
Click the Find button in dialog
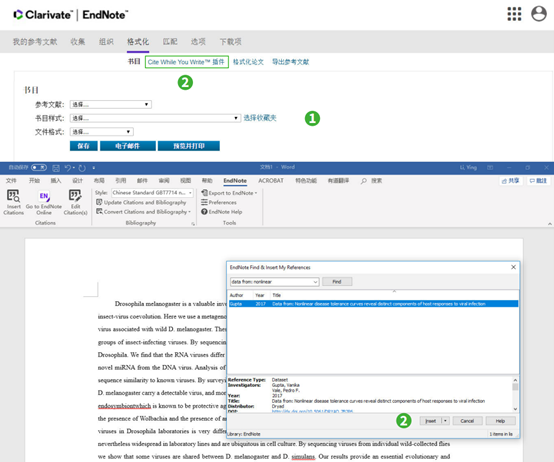337,282
